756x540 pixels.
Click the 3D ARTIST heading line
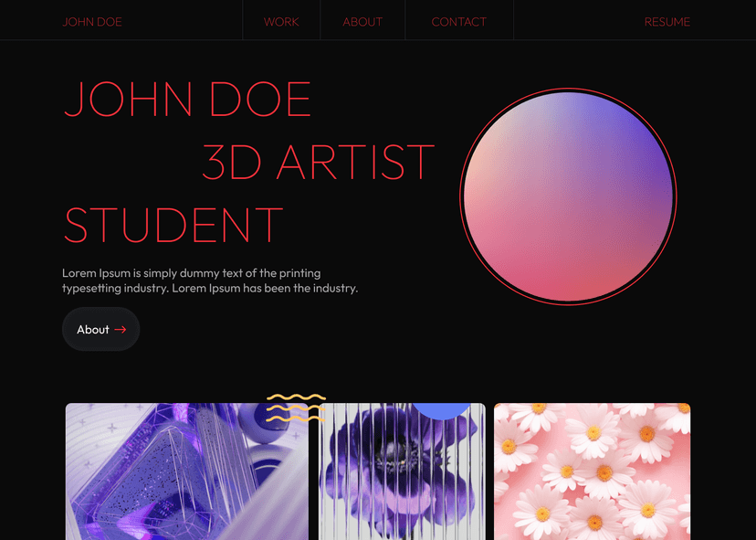coord(319,162)
